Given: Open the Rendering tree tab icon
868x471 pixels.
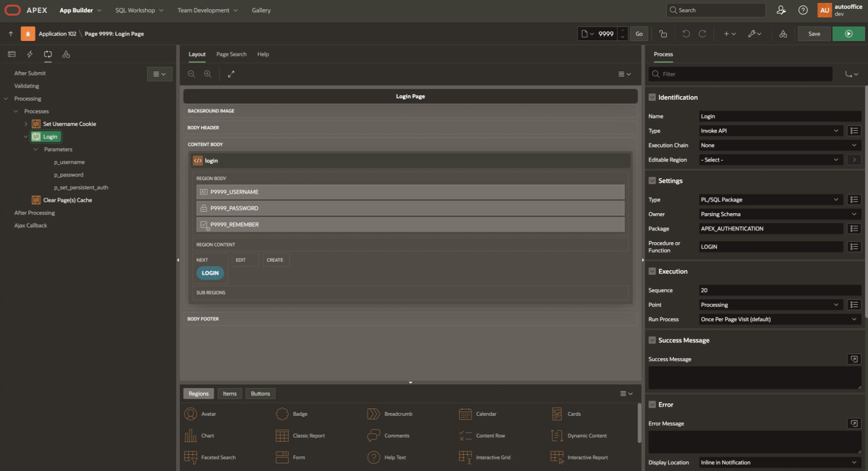Looking at the screenshot, I should (12, 54).
